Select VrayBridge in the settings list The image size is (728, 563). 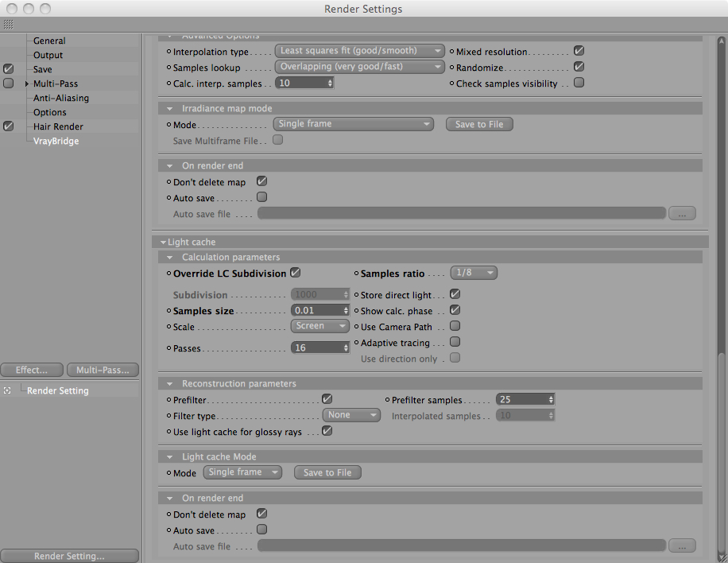pyautogui.click(x=56, y=141)
